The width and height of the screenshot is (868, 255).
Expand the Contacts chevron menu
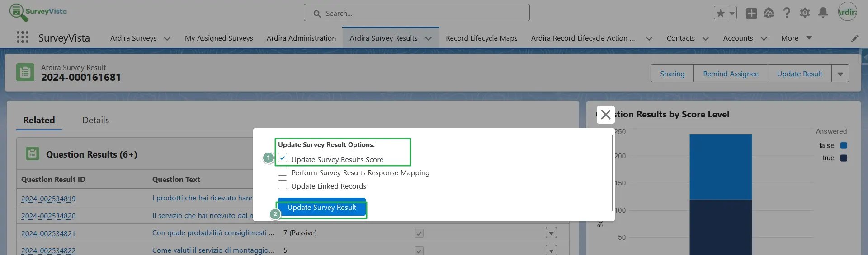click(x=705, y=39)
